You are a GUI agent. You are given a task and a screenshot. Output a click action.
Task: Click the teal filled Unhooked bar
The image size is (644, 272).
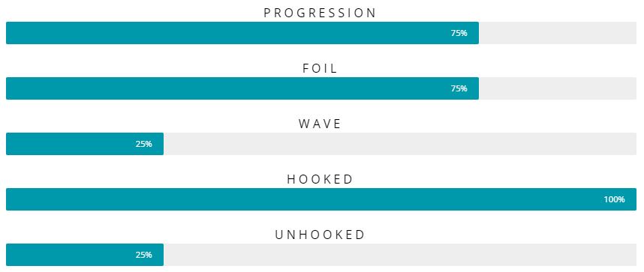click(85, 255)
